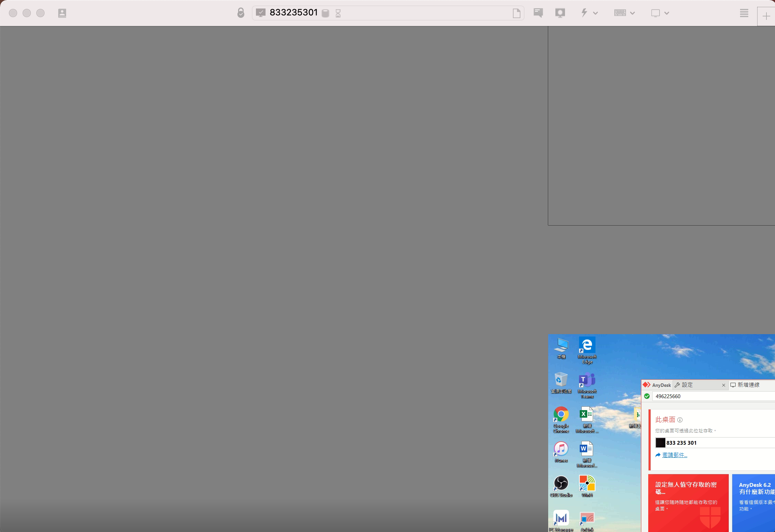The image size is (775, 532).
Task: Open the 新增連線 tab in AnyDesk
Action: tap(749, 385)
